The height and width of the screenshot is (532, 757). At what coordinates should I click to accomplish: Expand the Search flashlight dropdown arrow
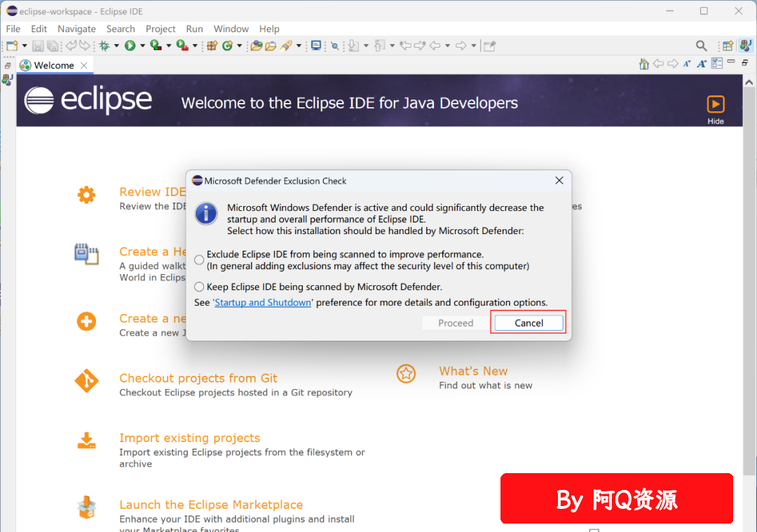[x=299, y=46]
